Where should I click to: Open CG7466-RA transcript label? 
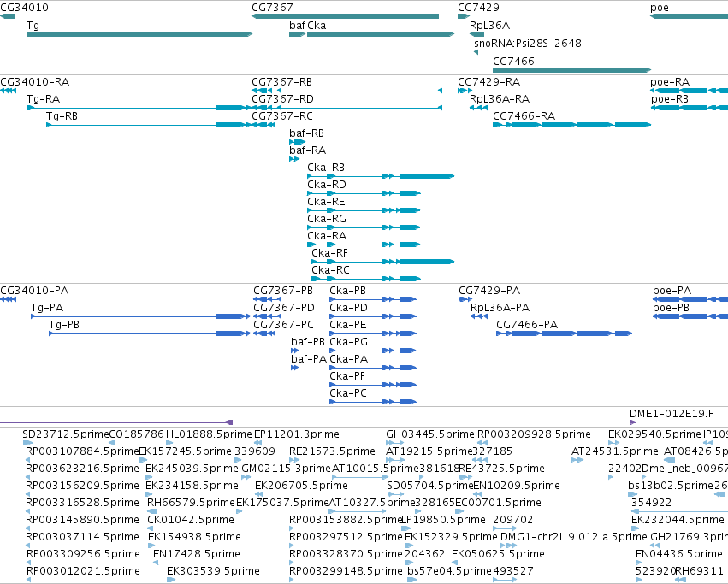tap(524, 116)
